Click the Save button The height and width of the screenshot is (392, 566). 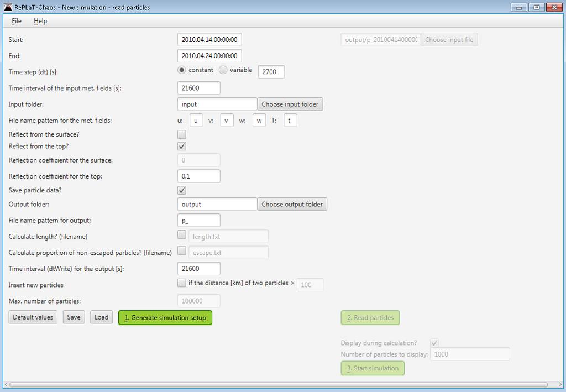click(x=74, y=317)
